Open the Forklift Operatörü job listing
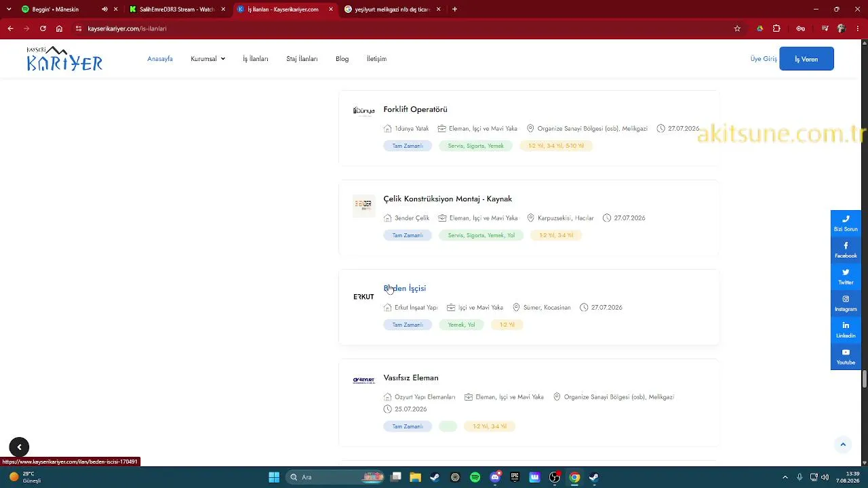 coord(415,109)
